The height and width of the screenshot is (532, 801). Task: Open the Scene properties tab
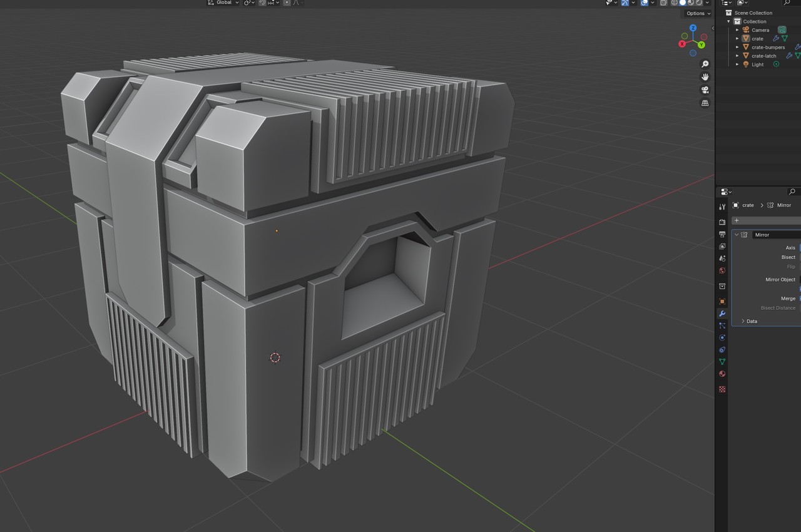pos(722,258)
